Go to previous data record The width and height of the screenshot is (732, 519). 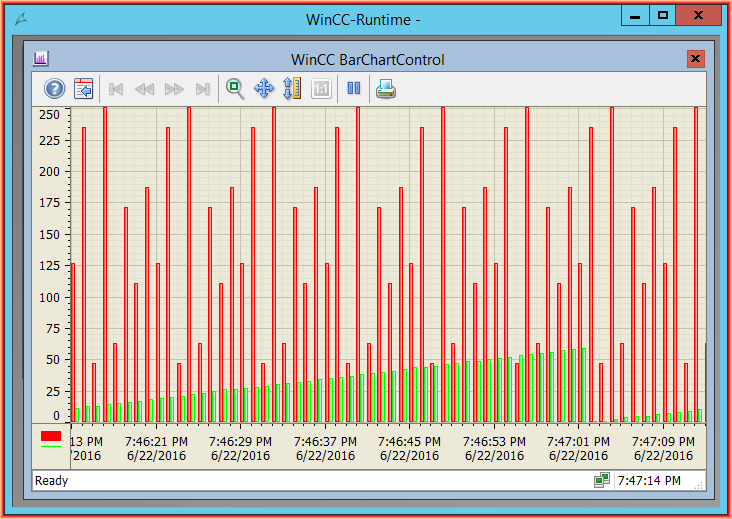click(145, 89)
